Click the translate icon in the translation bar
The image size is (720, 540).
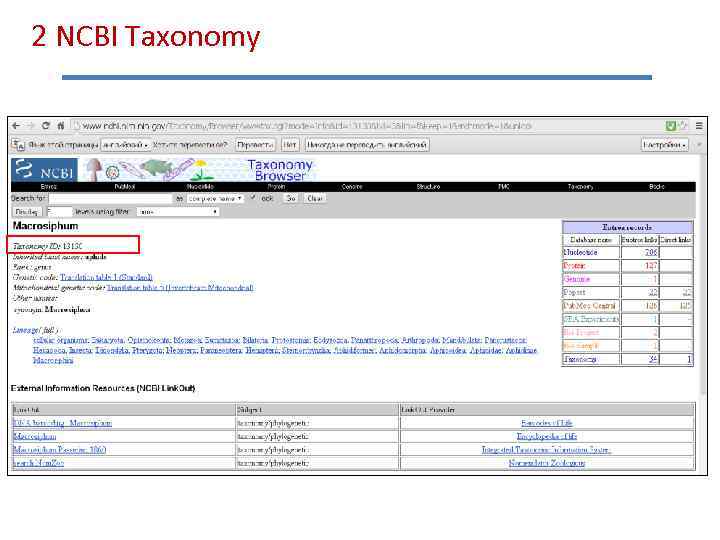pos(18,145)
